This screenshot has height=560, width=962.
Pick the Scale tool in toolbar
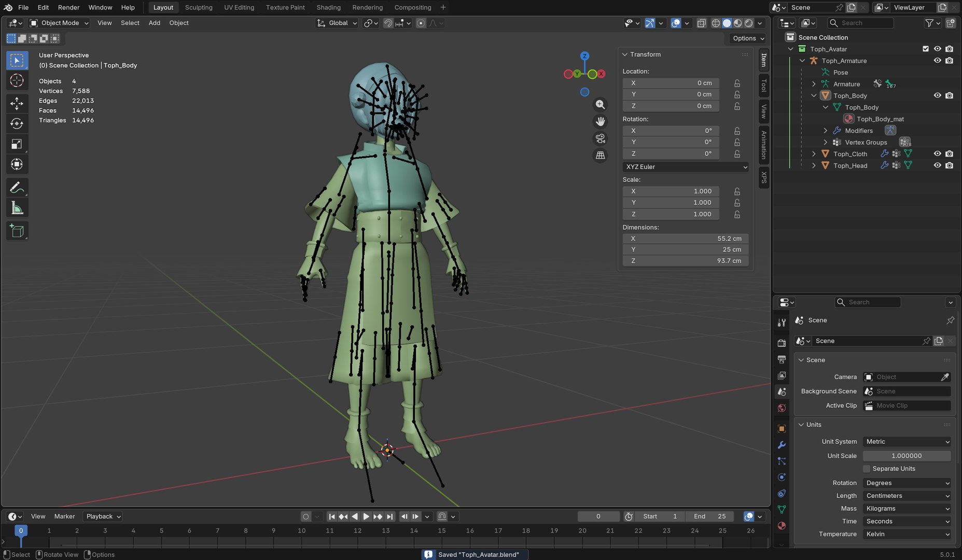pos(17,144)
